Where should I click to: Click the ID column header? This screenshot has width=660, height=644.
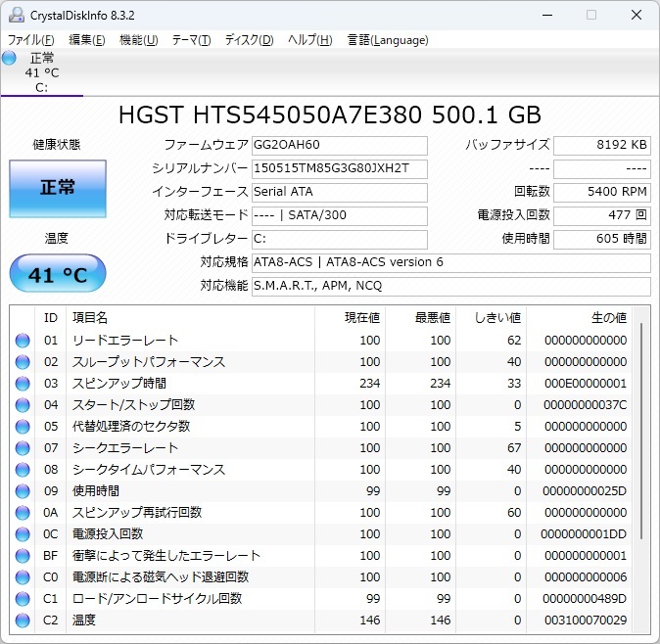pyautogui.click(x=51, y=318)
